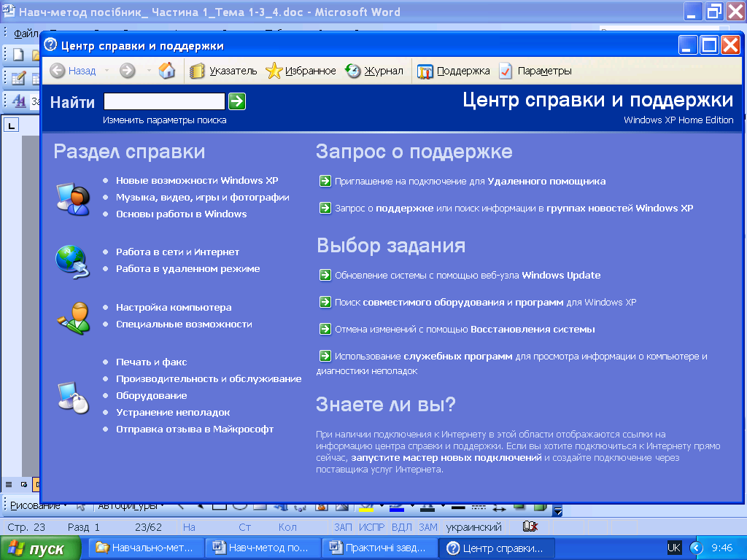Click the Word tab-stop selector L button
The image size is (747, 560).
point(12,125)
